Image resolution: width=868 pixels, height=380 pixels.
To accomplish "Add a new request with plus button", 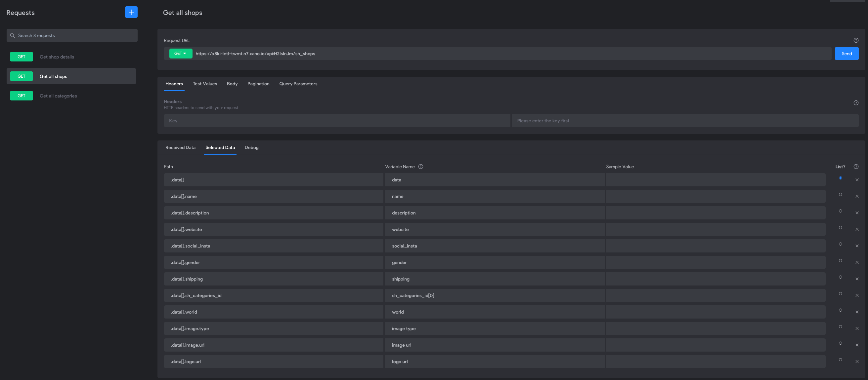I will (131, 12).
